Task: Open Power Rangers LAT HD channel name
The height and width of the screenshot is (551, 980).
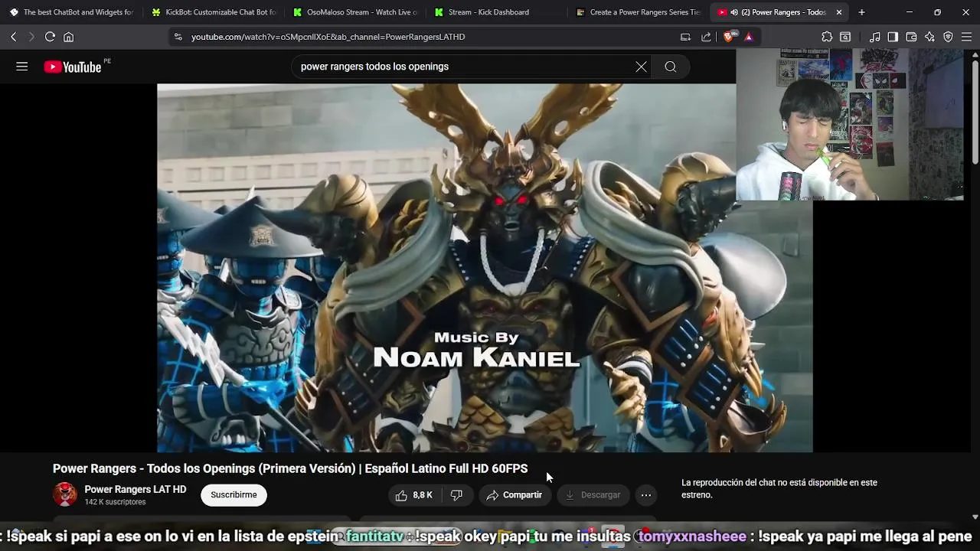Action: pos(136,489)
